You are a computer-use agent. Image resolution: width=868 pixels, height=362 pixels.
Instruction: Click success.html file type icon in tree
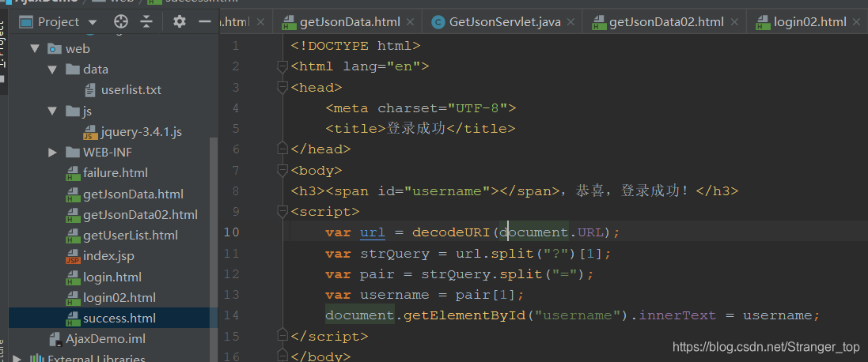[x=73, y=319]
